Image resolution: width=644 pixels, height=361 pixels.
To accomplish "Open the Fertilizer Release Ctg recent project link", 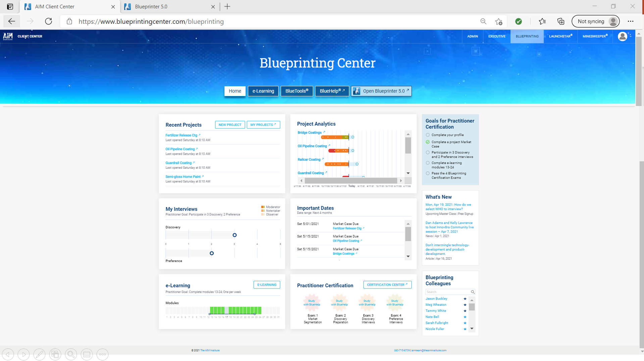I will click(183, 135).
